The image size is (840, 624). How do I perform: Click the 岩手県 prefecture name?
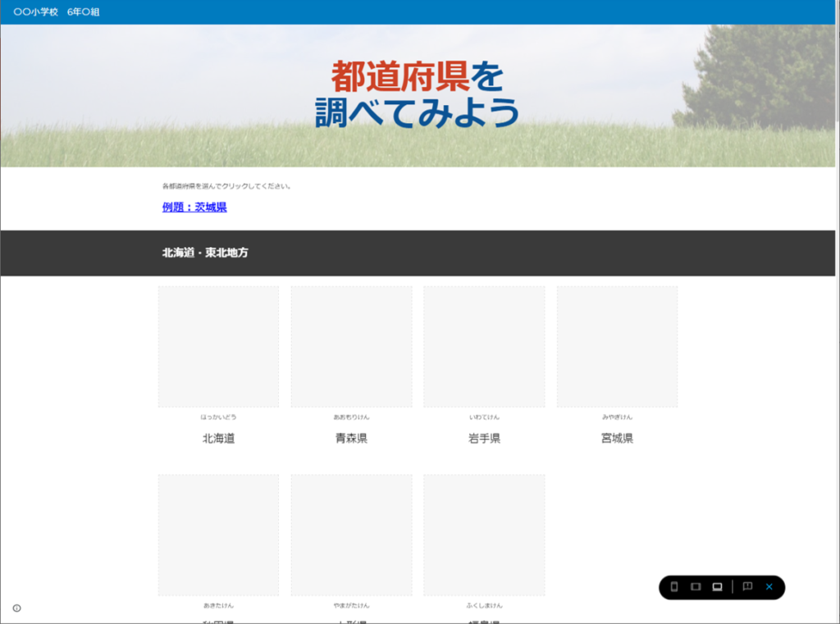pyautogui.click(x=484, y=438)
